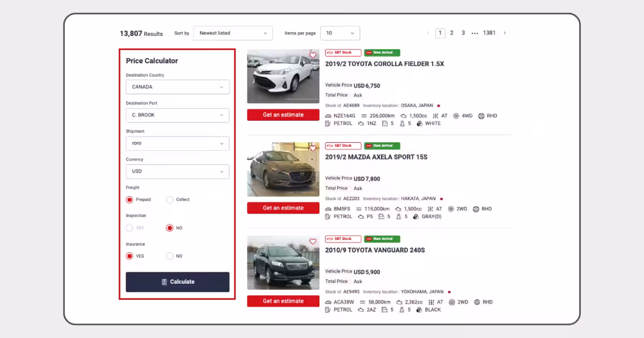Open the white Corolla Fielder photo
Screen dimensions: 644x338
tap(283, 77)
